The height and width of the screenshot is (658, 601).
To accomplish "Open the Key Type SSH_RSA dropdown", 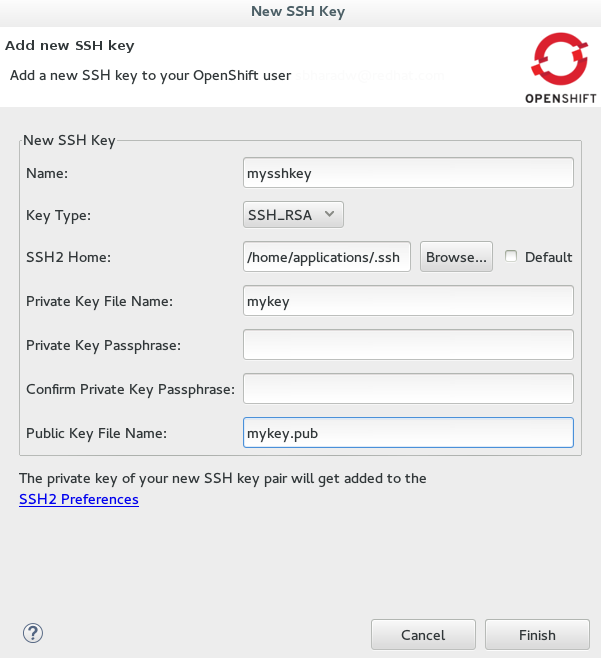I will pos(294,214).
